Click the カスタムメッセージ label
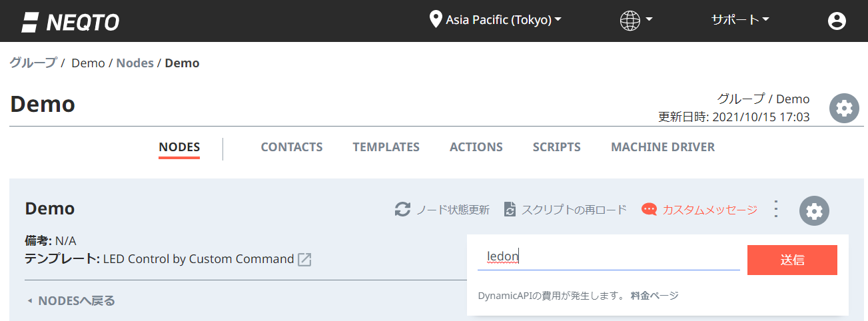 coord(710,210)
